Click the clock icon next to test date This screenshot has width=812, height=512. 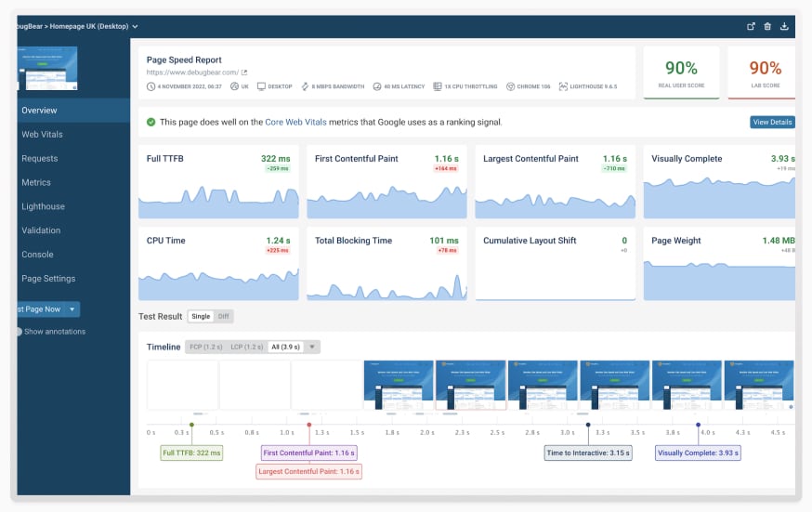151,86
